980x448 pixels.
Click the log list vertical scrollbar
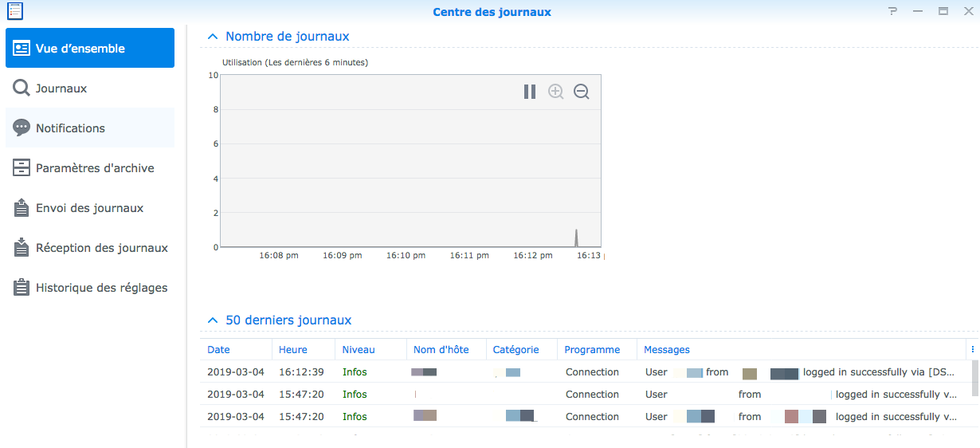tap(974, 378)
